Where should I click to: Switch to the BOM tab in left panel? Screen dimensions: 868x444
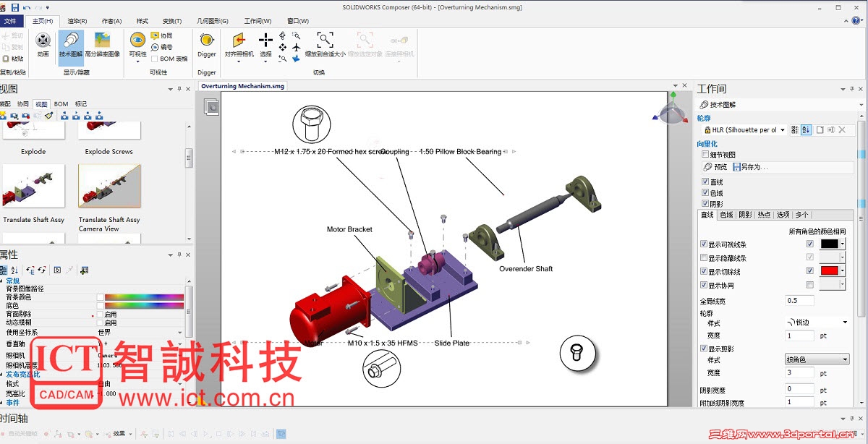(x=61, y=104)
